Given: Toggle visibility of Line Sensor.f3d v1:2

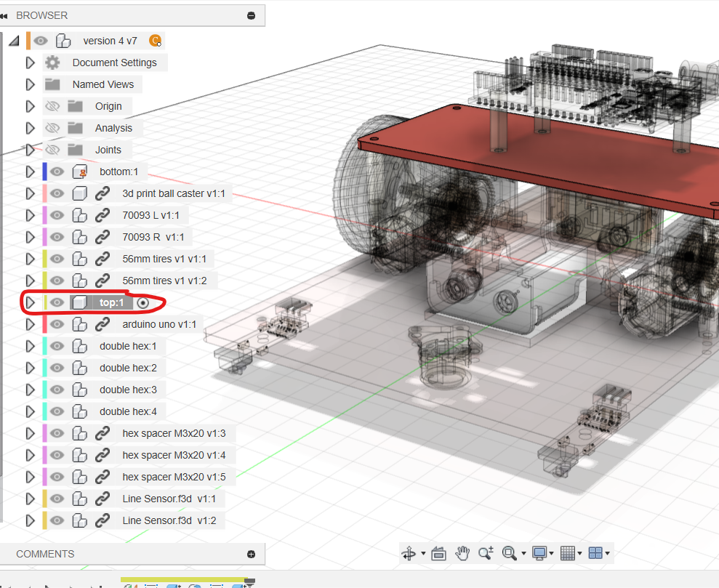Looking at the screenshot, I should (57, 520).
